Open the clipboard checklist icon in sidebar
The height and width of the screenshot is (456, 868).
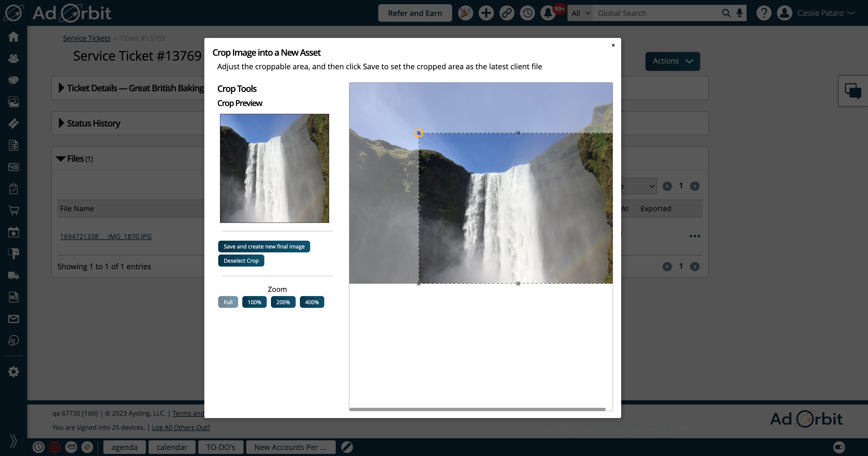point(14,189)
